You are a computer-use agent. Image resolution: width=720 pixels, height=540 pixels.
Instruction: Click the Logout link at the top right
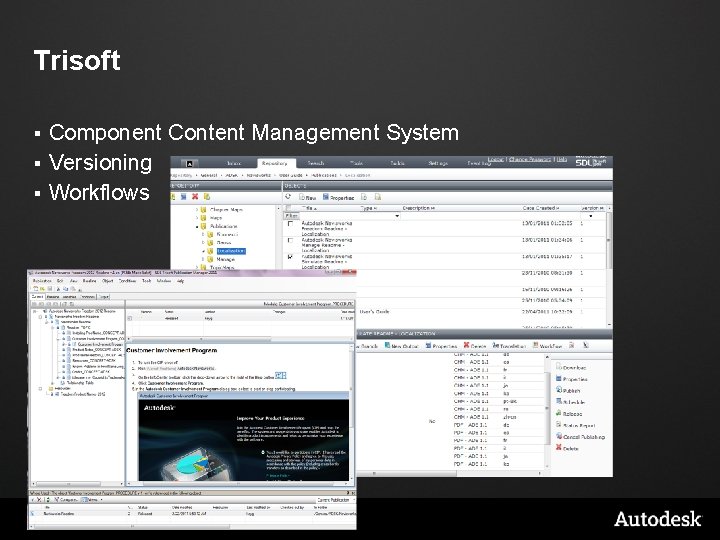coord(495,159)
